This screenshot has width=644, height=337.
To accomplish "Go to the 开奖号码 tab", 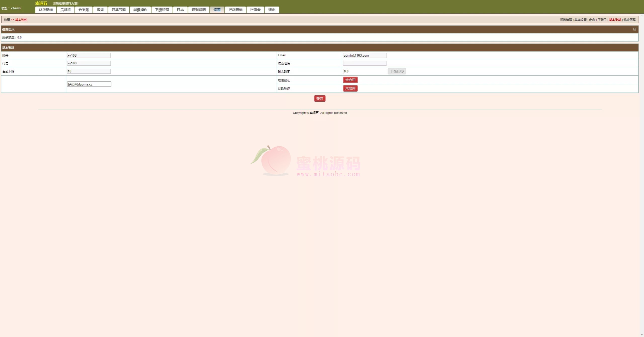I will click(x=118, y=10).
